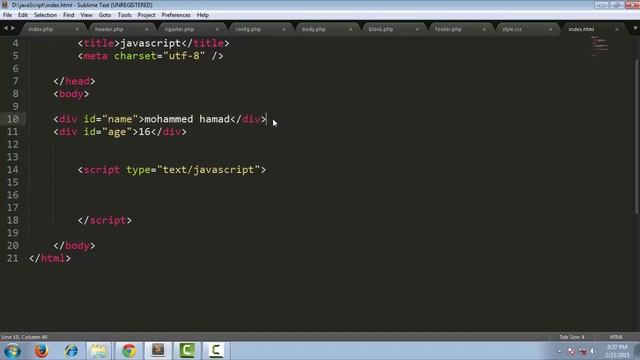This screenshot has height=360, width=640.
Task: Click the title text "javascript" on line 4
Action: pos(151,43)
